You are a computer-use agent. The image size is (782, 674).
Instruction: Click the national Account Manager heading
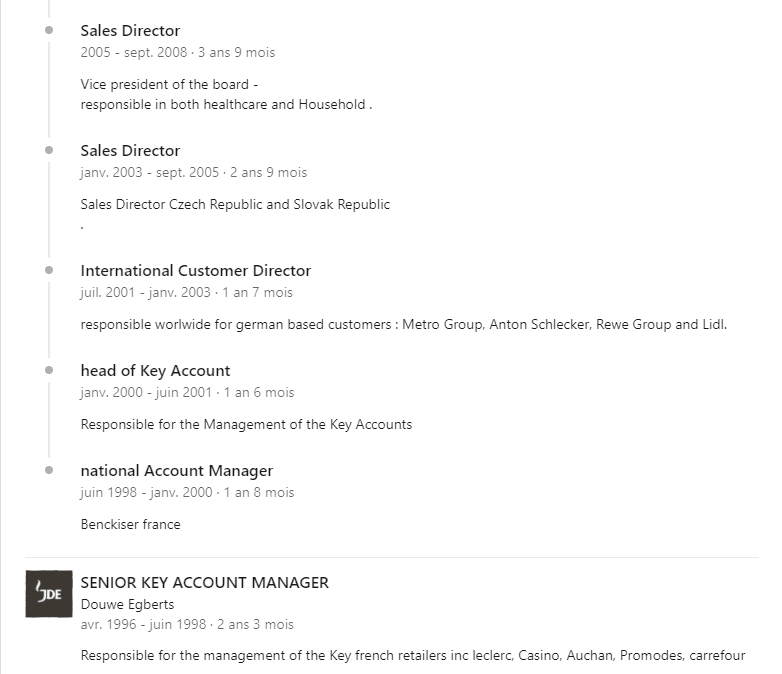[177, 470]
